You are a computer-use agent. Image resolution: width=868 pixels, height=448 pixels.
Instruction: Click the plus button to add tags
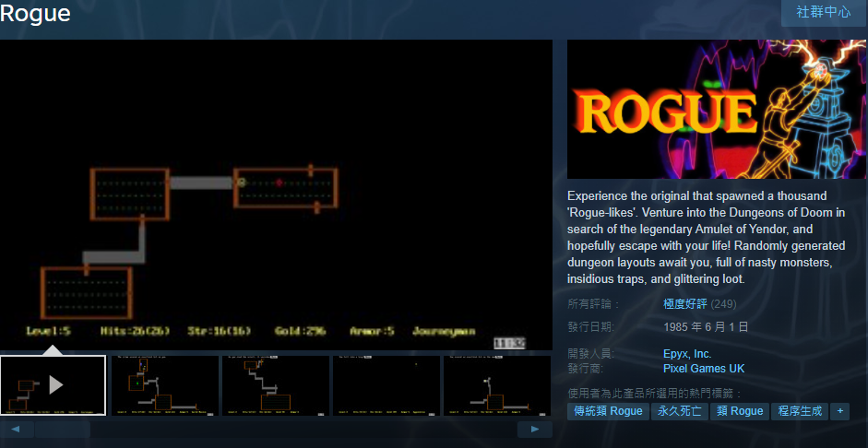tap(839, 411)
